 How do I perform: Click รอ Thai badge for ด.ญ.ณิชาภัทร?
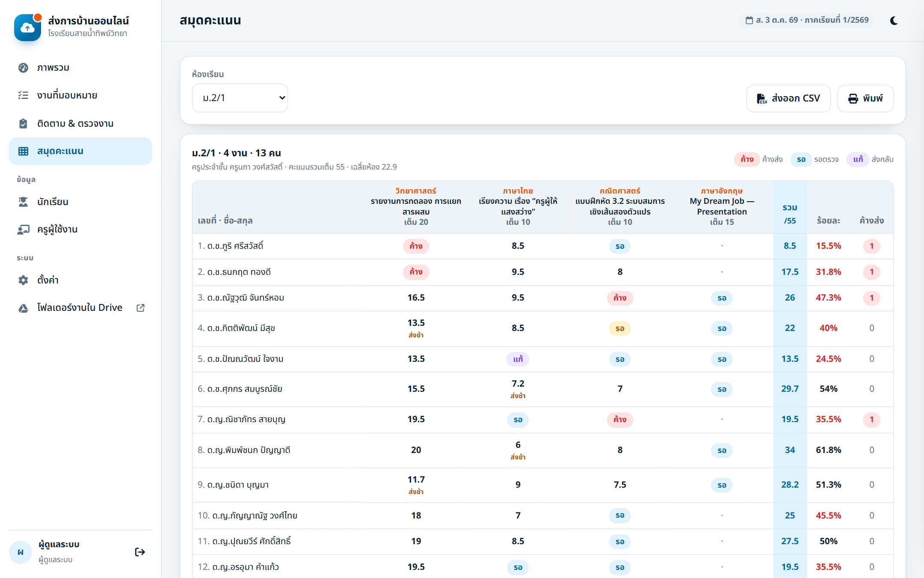[x=518, y=420]
